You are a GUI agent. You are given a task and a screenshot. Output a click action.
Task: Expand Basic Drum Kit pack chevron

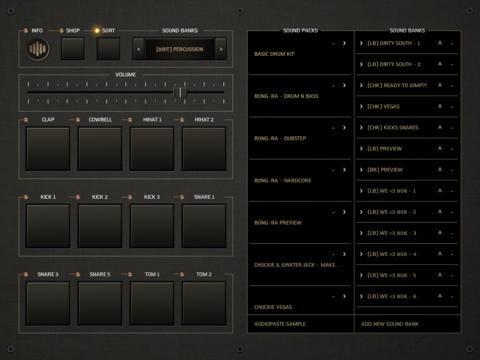[x=344, y=43]
